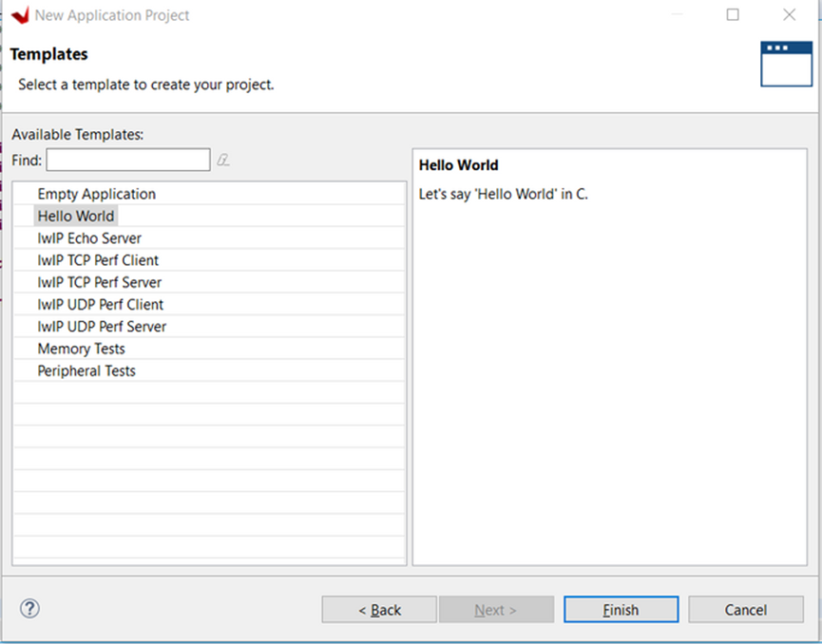This screenshot has width=822, height=644.
Task: Choose the lwIP Echo Server template
Action: tap(89, 238)
